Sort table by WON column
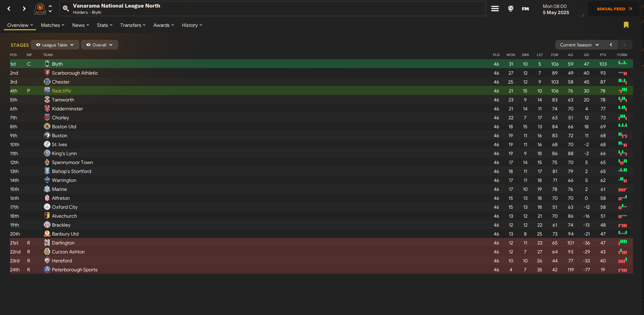This screenshot has width=644, height=315. point(511,55)
